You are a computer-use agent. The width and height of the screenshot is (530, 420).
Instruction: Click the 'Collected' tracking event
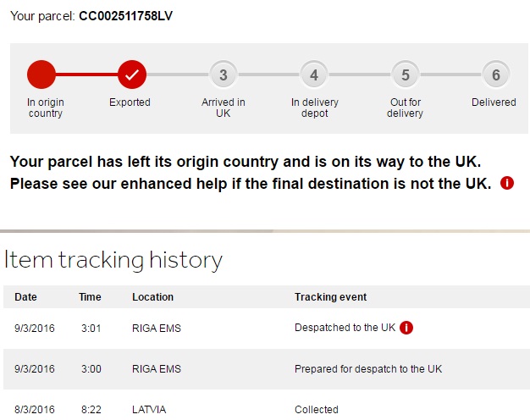pos(317,410)
